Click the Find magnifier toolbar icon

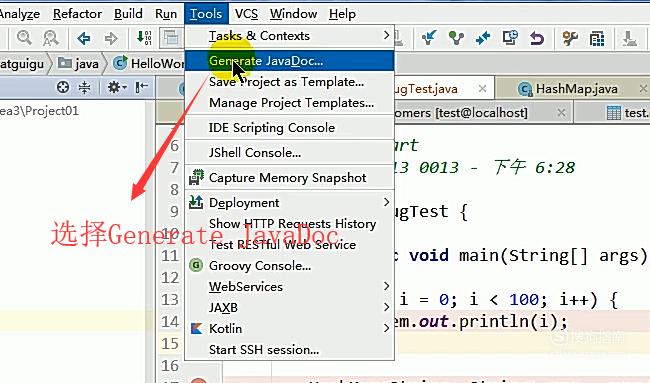[x=24, y=38]
